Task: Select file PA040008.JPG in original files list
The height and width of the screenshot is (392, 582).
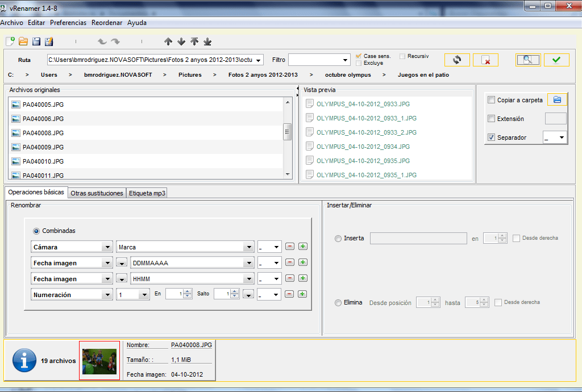Action: [43, 133]
